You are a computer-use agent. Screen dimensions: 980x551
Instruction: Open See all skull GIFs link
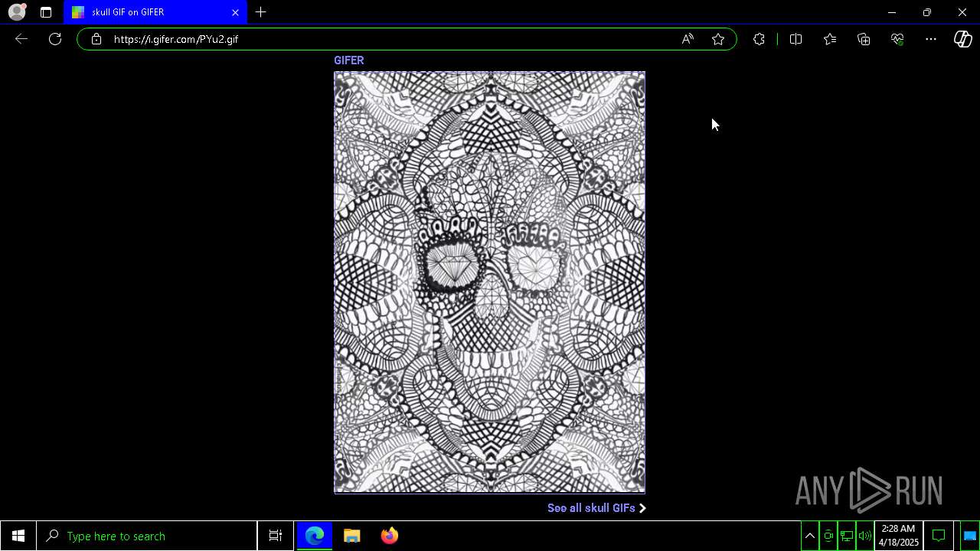point(596,508)
